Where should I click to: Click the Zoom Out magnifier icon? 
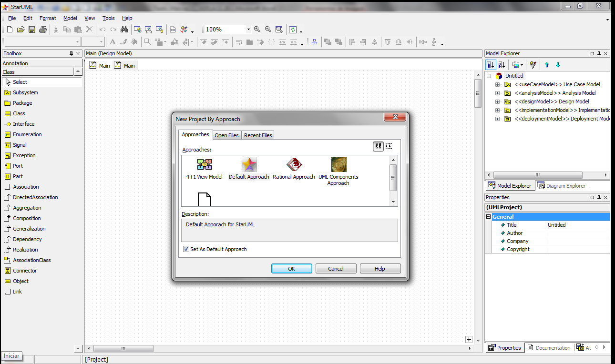pos(268,30)
